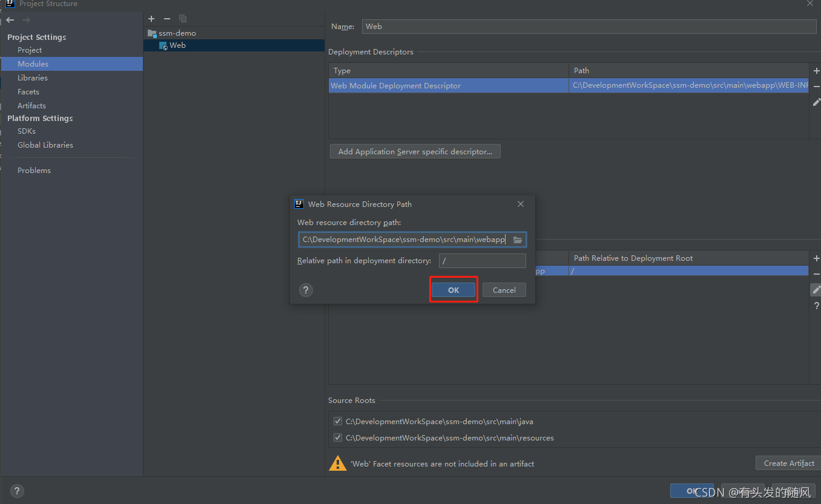The width and height of the screenshot is (821, 504).
Task: Click the WEB-INF descriptor path cell
Action: (689, 85)
